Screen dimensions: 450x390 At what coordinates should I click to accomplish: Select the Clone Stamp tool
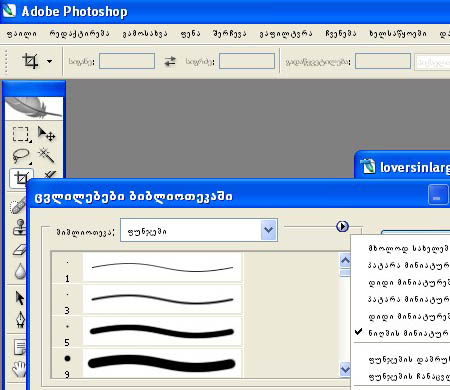point(20,228)
